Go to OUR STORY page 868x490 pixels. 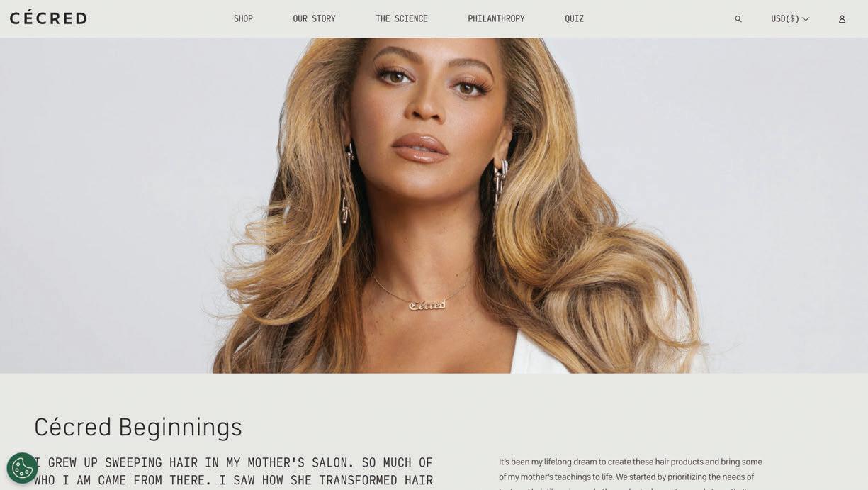314,19
